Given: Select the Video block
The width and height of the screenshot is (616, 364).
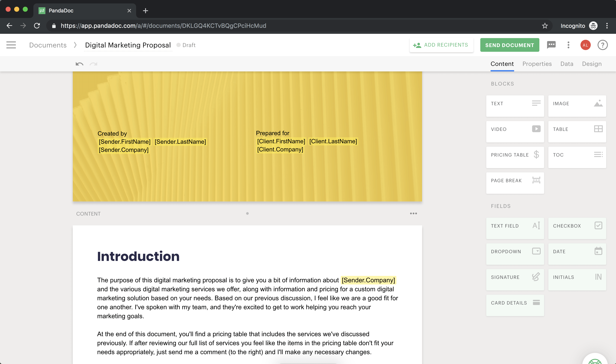Looking at the screenshot, I should tap(515, 132).
